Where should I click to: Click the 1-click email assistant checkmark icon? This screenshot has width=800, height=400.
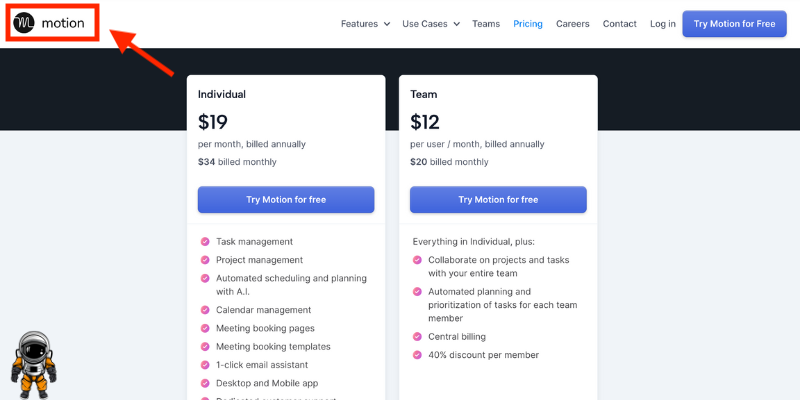[x=205, y=365]
